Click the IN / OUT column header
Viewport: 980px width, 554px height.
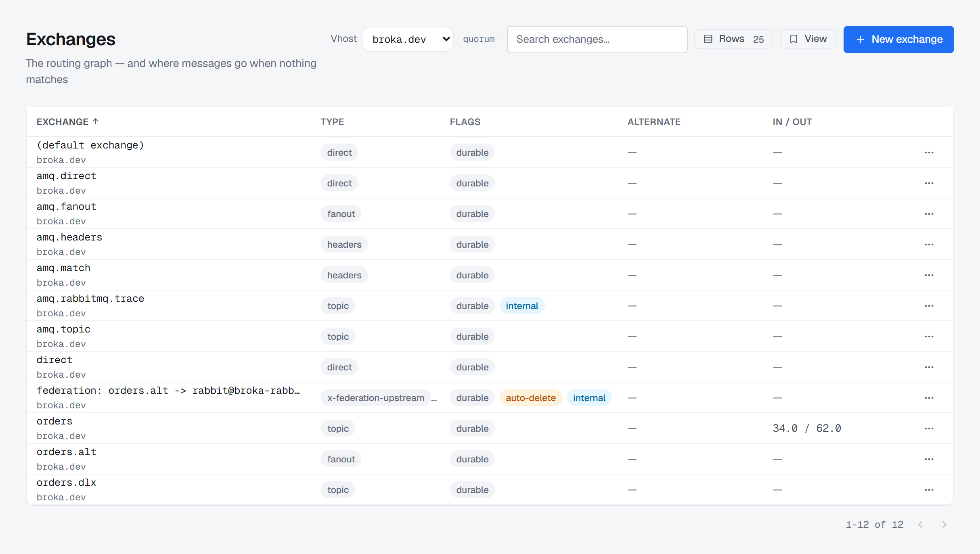point(792,122)
